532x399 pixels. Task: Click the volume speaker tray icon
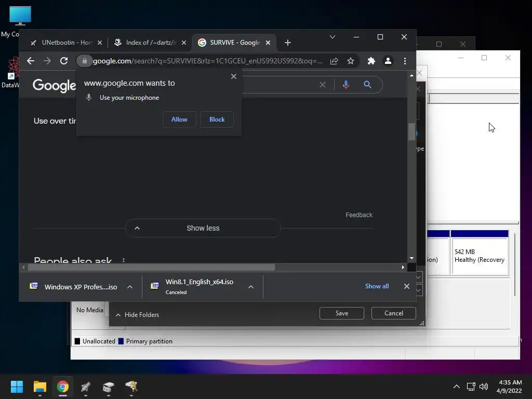(x=484, y=387)
